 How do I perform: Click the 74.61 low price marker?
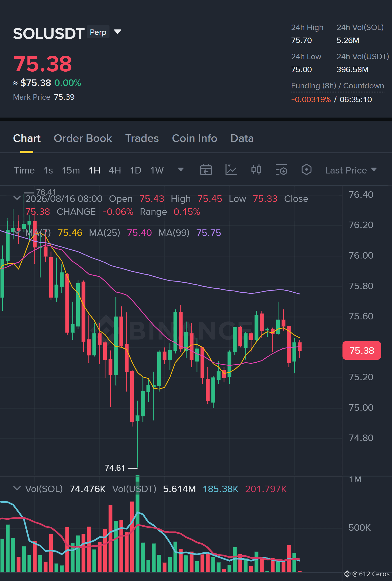point(115,468)
